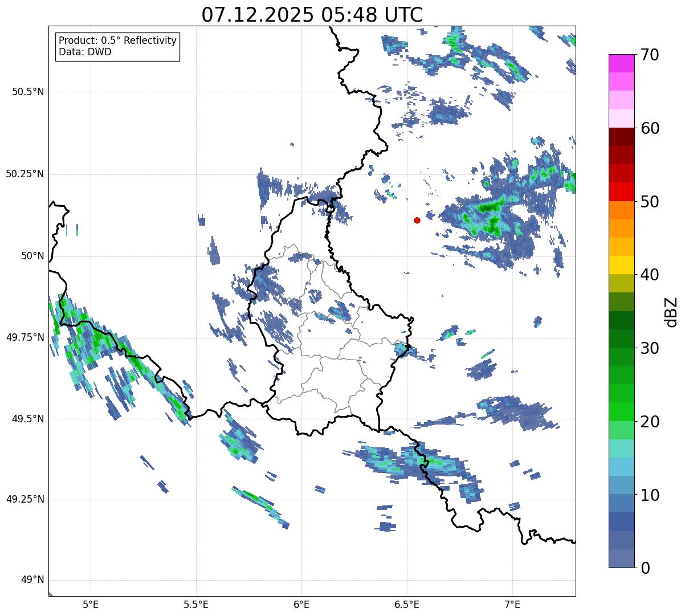Click the '49.75°N' latitude label
Screen dimensions: 685x616
[25, 337]
